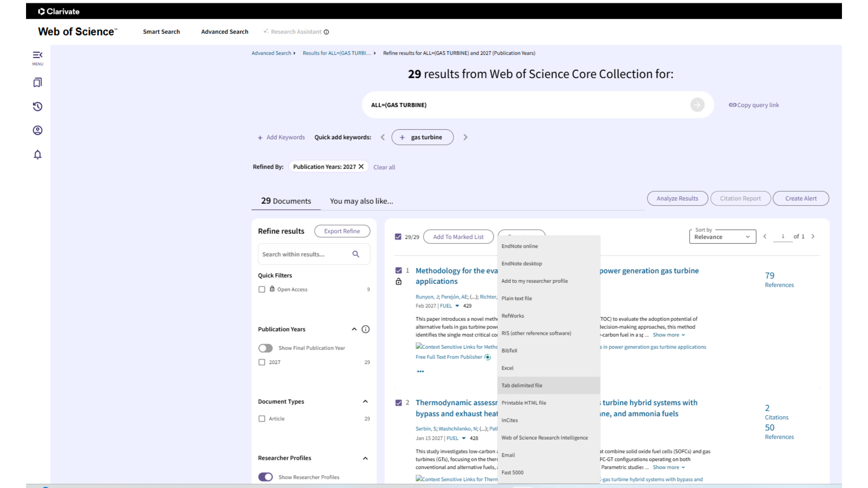Enable Show Final Publication Year toggle
868x488 pixels.
tap(266, 348)
